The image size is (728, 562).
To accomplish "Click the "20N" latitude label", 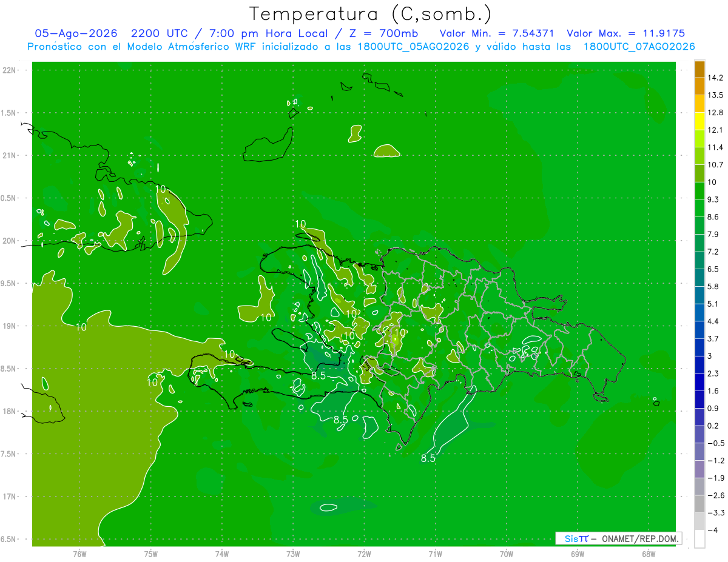I will point(9,241).
